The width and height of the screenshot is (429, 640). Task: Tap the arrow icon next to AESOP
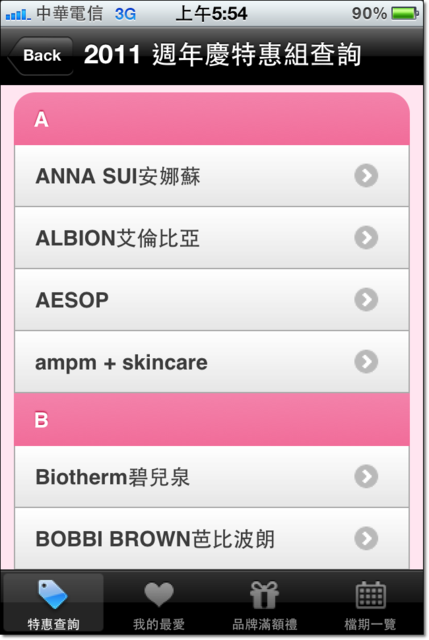[366, 300]
